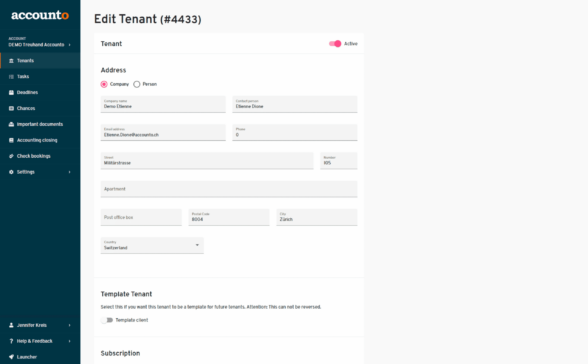Open Tenants via its building icon
Screen dimensions: 588x364
pyautogui.click(x=11, y=61)
